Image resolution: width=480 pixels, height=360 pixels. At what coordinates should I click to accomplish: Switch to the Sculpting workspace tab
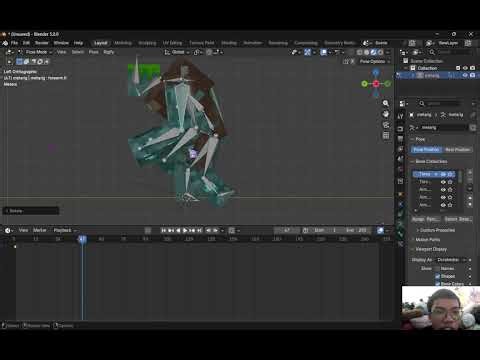click(x=147, y=43)
